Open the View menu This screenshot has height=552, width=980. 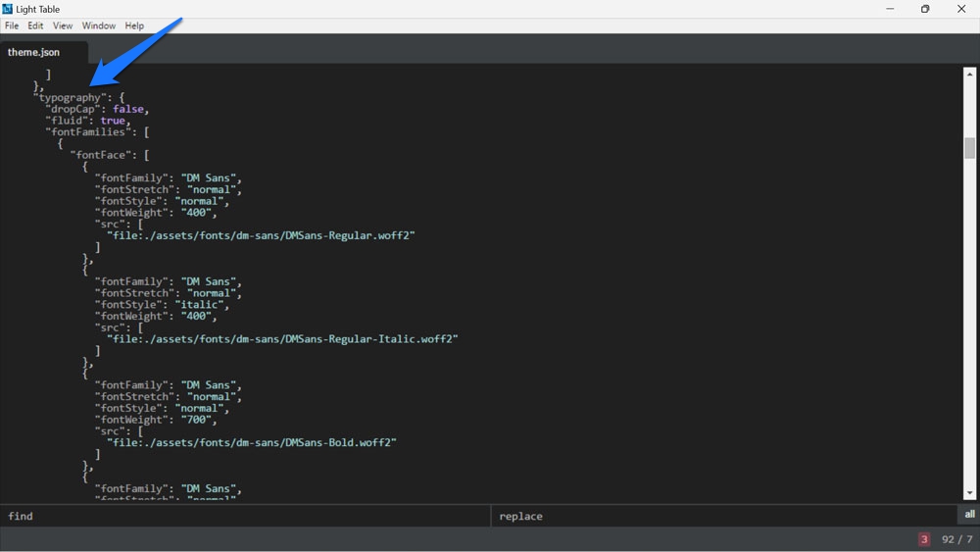tap(63, 25)
